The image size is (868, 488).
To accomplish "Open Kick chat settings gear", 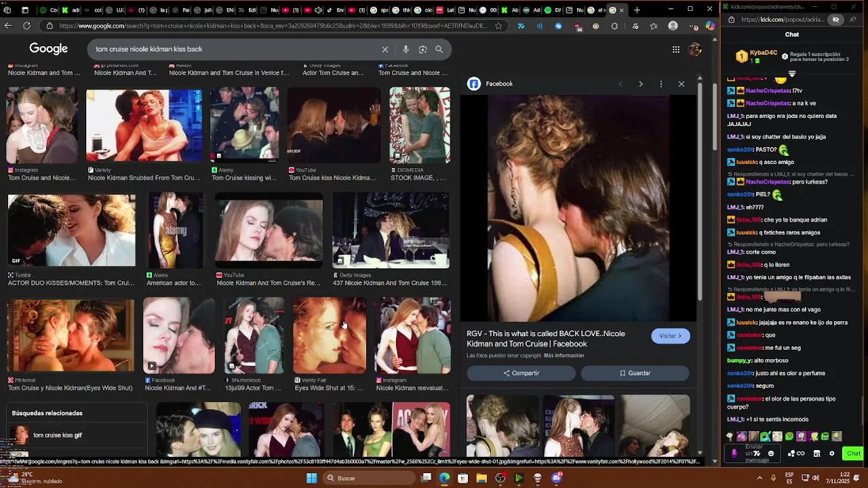I will coord(831,453).
